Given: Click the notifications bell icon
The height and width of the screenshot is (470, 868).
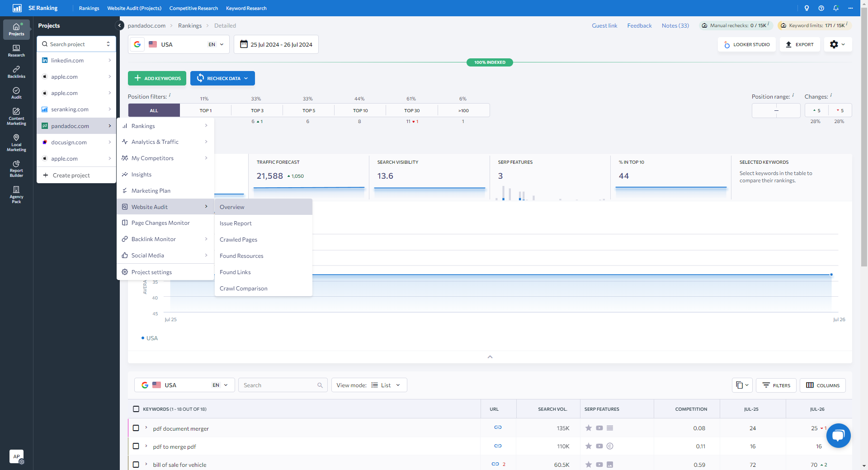Looking at the screenshot, I should [836, 8].
